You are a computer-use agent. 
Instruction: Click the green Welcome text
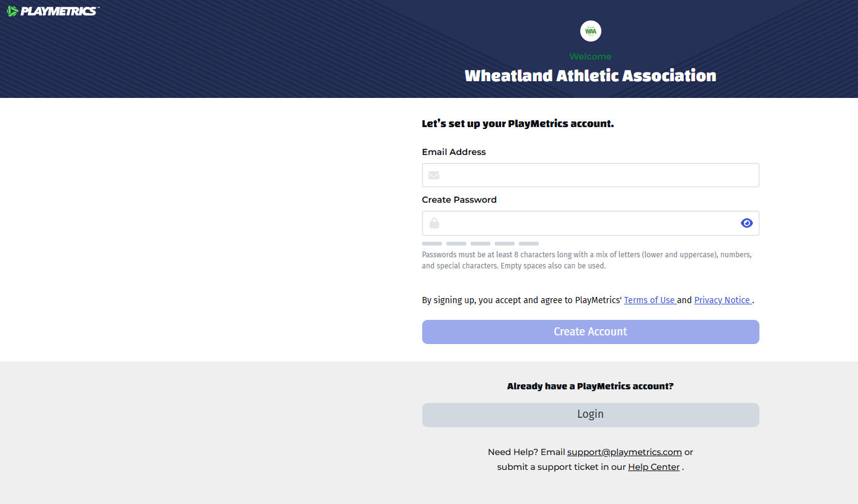tap(590, 56)
